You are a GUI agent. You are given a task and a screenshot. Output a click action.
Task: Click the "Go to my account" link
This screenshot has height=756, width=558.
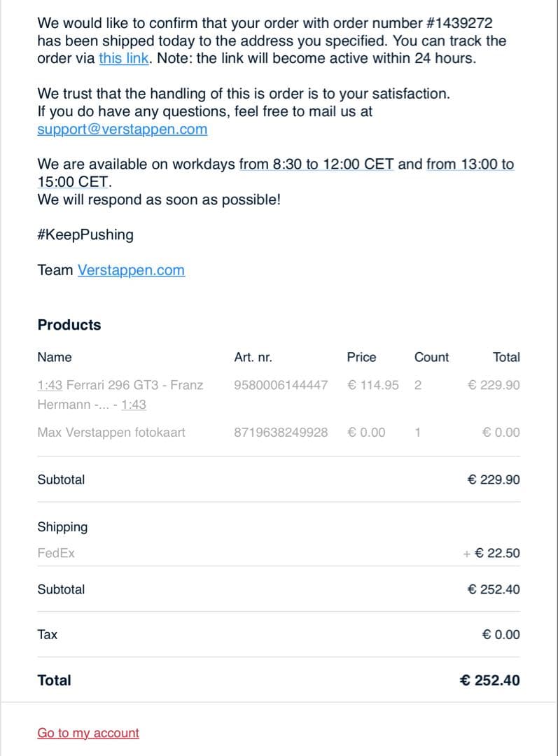pyautogui.click(x=88, y=733)
